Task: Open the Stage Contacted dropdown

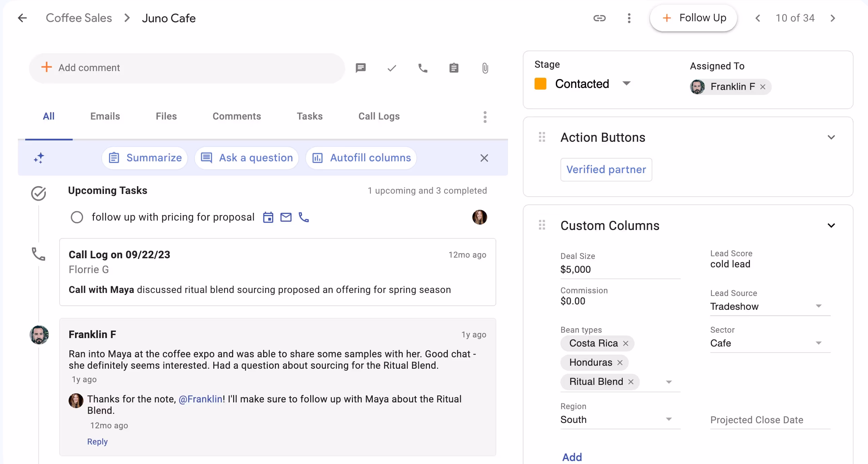Action: pyautogui.click(x=626, y=83)
